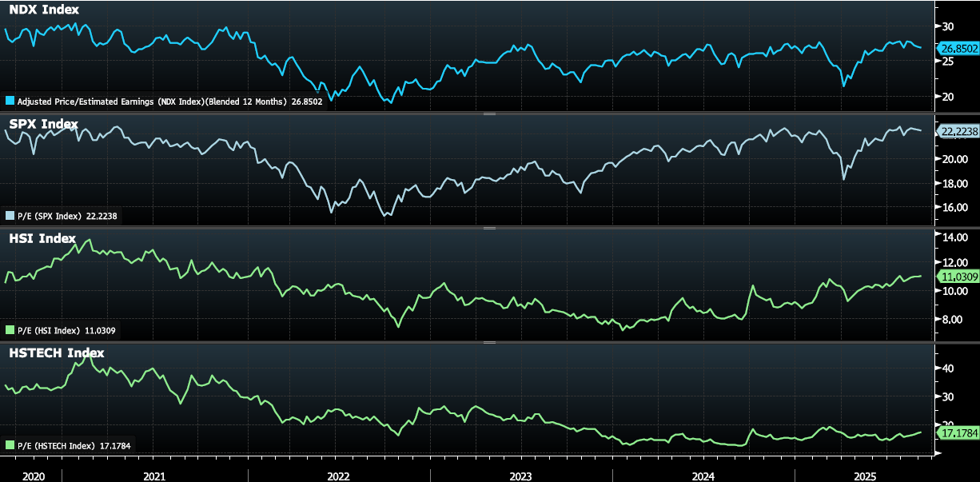Click the 14.00 tick on HSI y-axis
This screenshot has height=482, width=980.
[954, 238]
